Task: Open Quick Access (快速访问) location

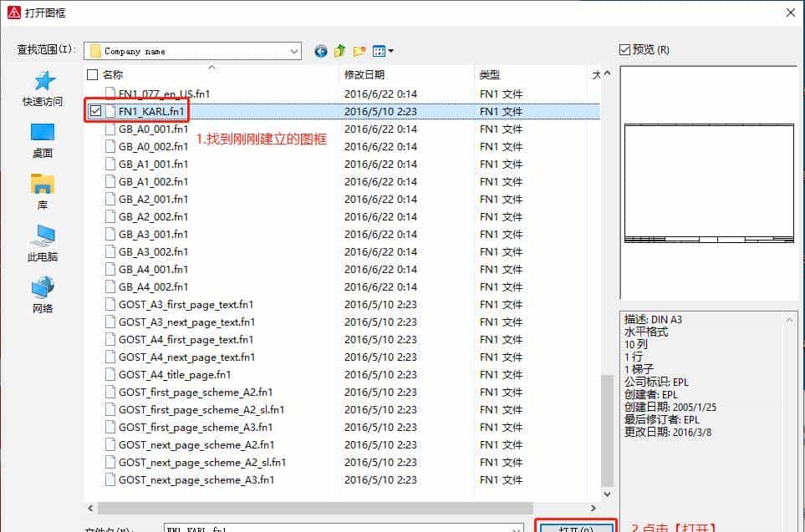Action: point(43,89)
